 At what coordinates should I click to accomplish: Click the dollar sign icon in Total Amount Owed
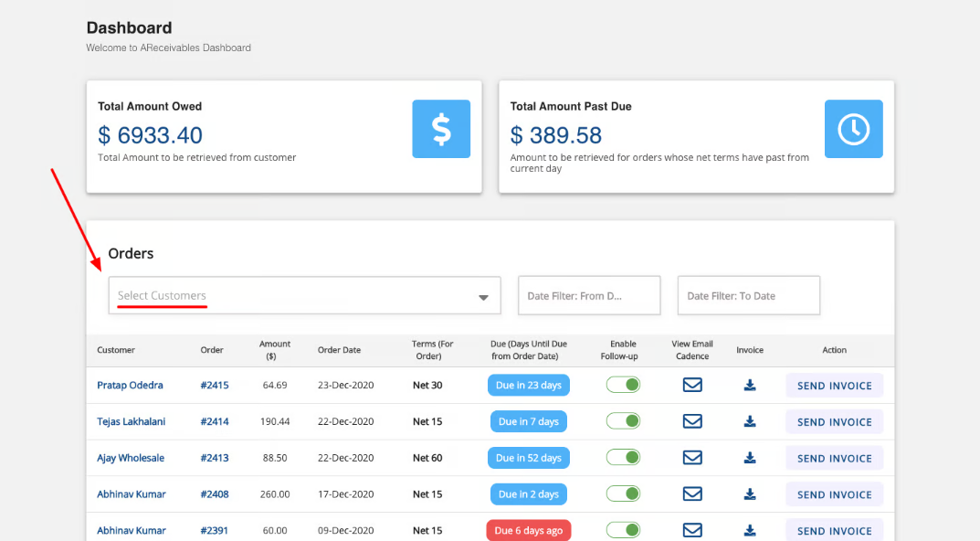click(441, 129)
